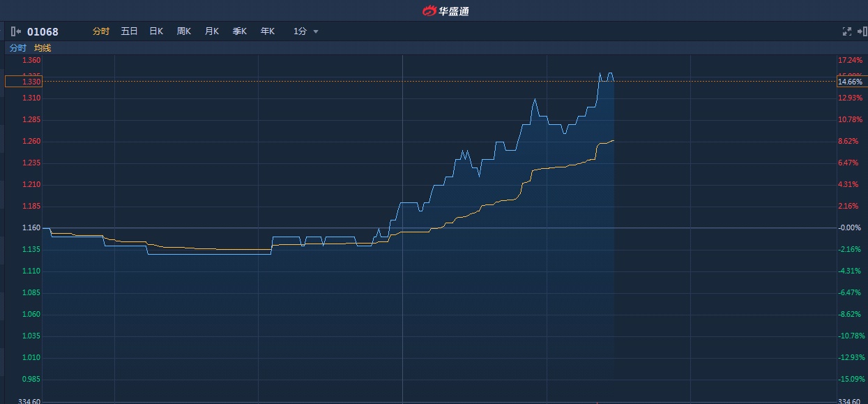Viewport: 868px width, 404px height.
Task: Expand the 1分 minute interval dropdown
Action: [x=305, y=31]
